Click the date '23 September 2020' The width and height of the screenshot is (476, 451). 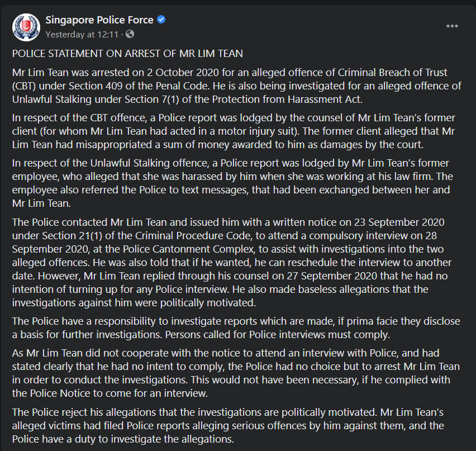point(399,222)
